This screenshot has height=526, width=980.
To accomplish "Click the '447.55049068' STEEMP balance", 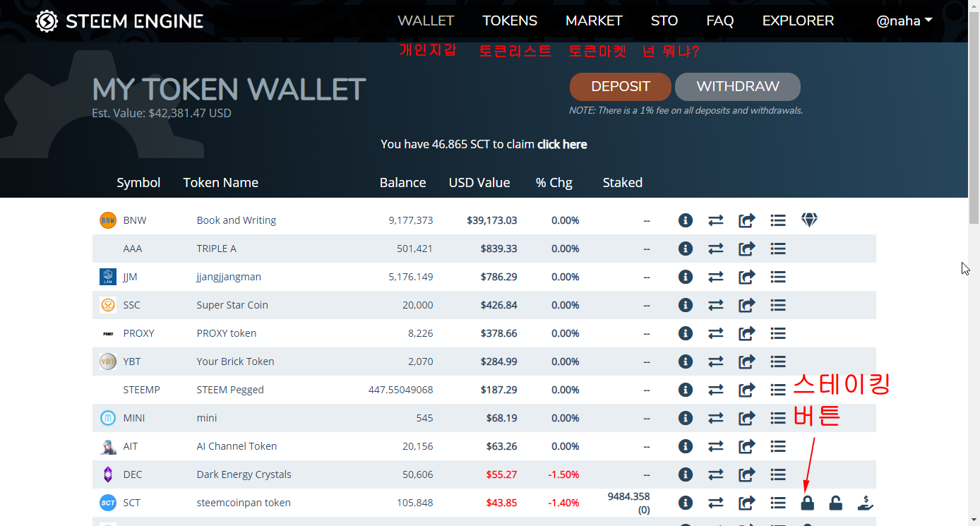I will click(400, 390).
